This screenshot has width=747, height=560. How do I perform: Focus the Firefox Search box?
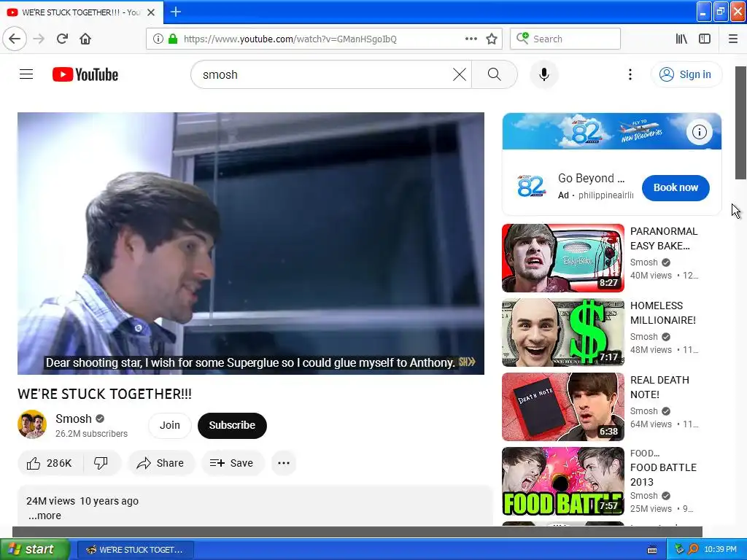[x=565, y=39]
